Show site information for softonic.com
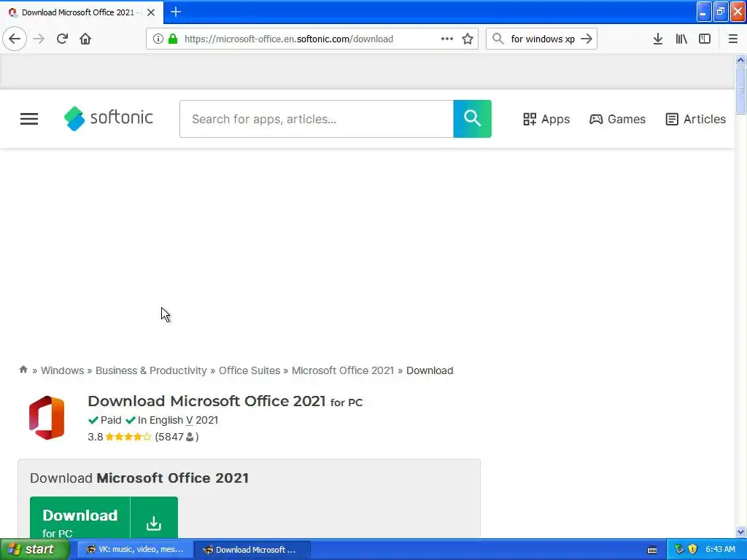This screenshot has height=560, width=747. click(158, 39)
